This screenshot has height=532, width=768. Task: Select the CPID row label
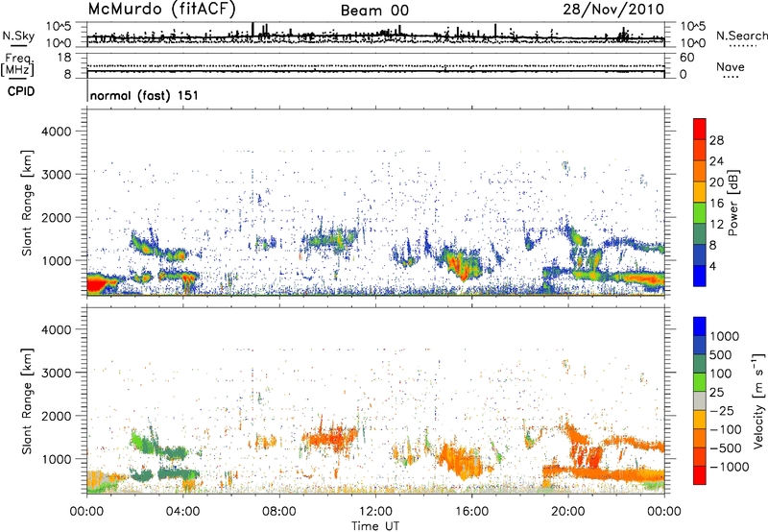coord(21,91)
